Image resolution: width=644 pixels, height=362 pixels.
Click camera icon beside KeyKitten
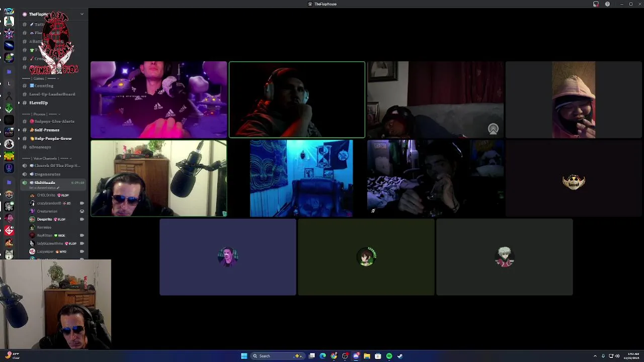82,235
